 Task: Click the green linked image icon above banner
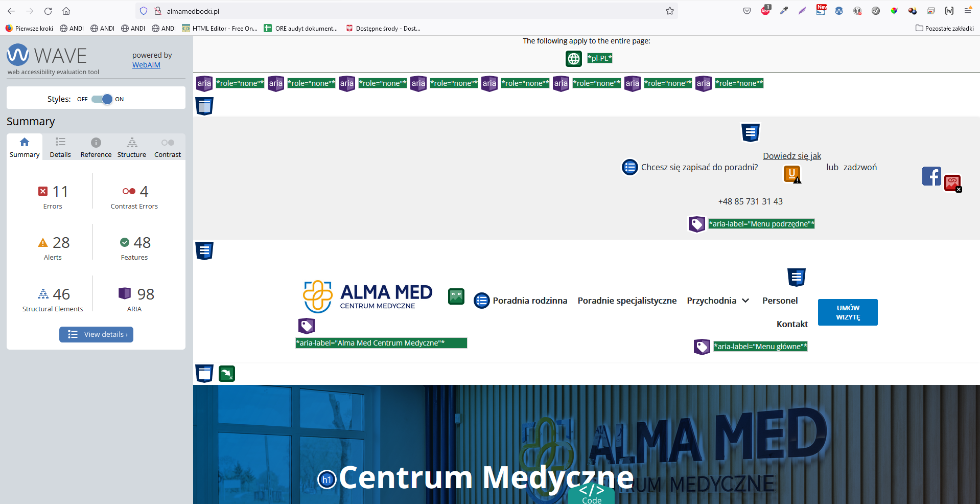(227, 374)
